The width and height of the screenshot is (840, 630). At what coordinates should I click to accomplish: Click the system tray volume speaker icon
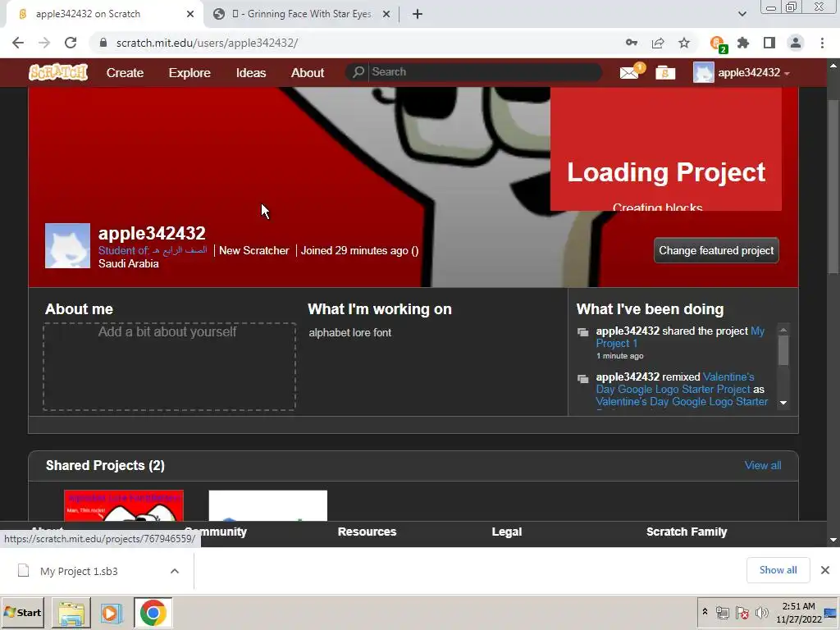pos(761,612)
